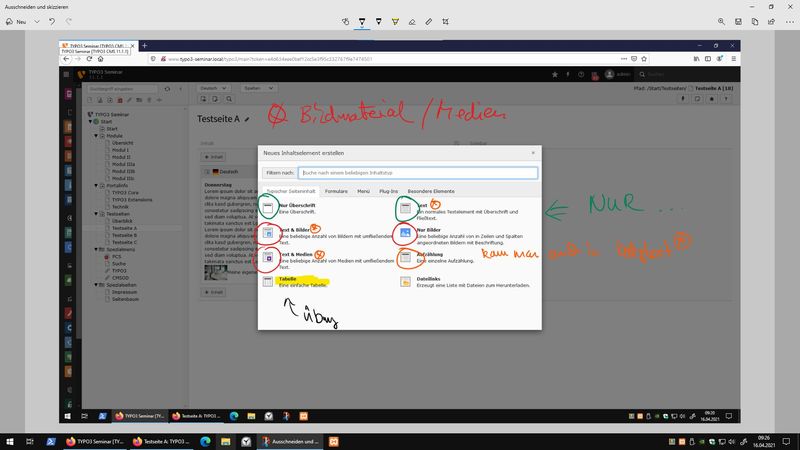Open the notification center icon
Viewport: 800px width, 450px height.
point(786,441)
